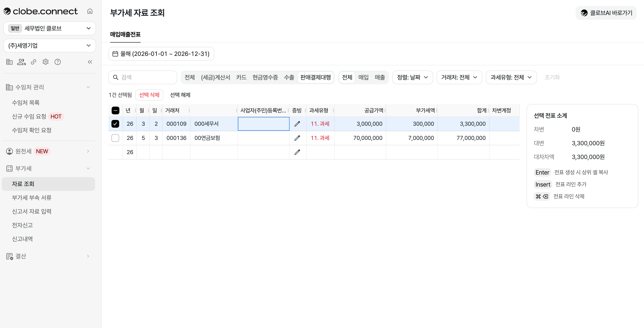Click the 3,300,000 total cell

463,124
